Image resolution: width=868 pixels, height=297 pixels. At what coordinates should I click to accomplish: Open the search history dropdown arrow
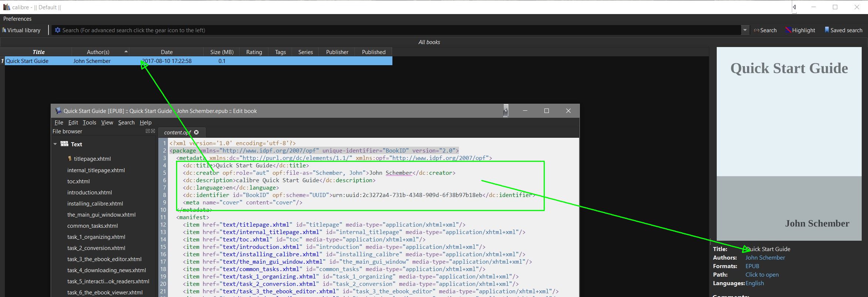tap(745, 30)
